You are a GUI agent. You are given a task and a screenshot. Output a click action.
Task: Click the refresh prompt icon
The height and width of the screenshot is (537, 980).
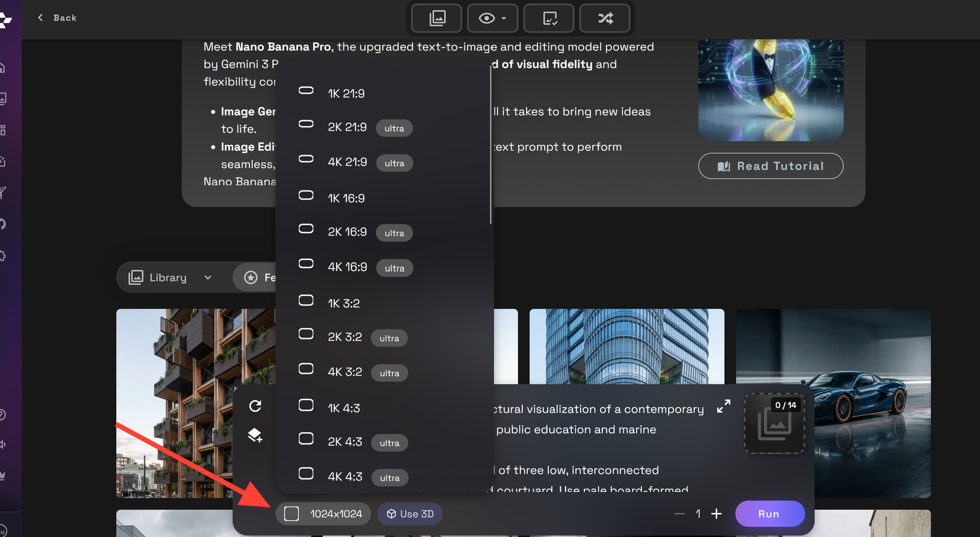255,406
